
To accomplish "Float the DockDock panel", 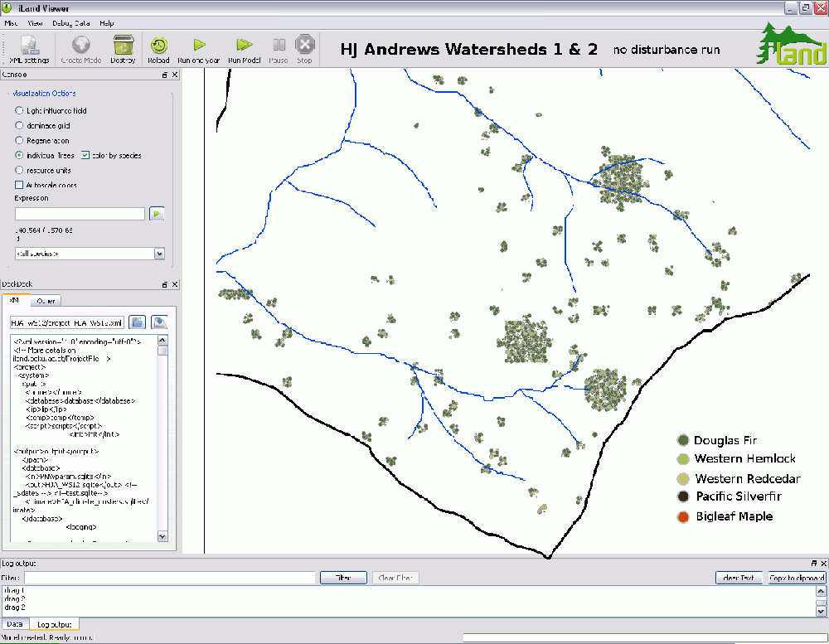I will (x=164, y=284).
